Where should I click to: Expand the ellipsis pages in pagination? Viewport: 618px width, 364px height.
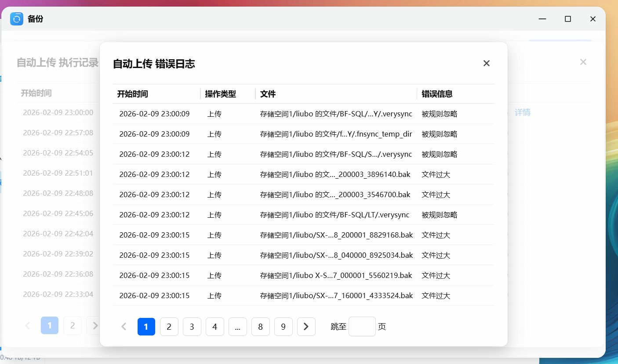[237, 327]
